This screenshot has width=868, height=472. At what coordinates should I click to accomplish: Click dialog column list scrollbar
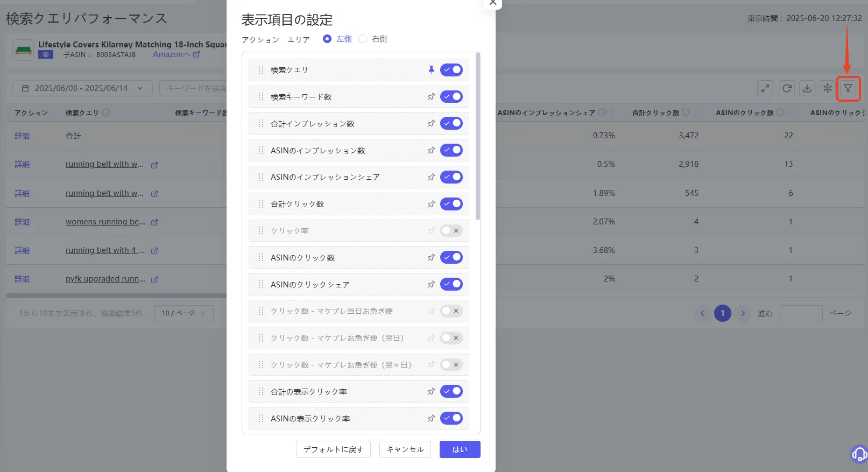coord(478,137)
